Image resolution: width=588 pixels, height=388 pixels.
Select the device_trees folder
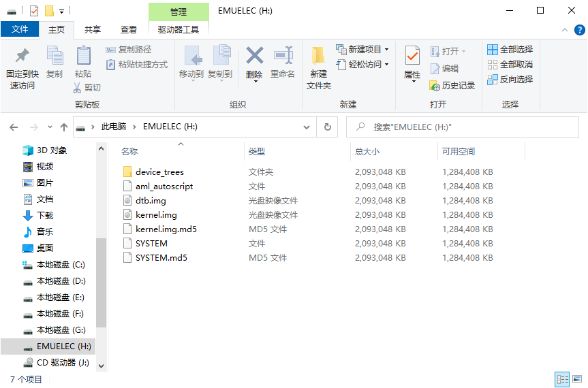pos(159,172)
